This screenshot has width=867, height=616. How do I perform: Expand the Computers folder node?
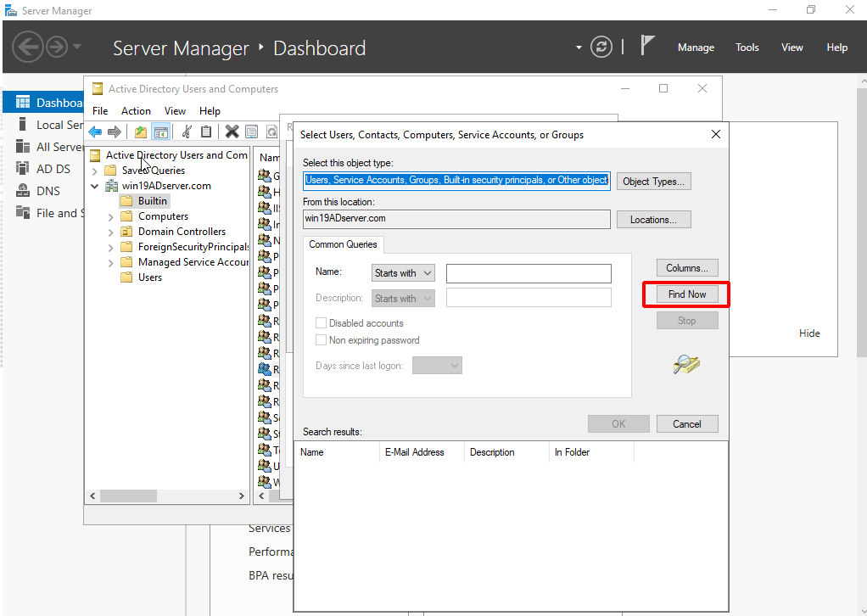[x=111, y=216]
